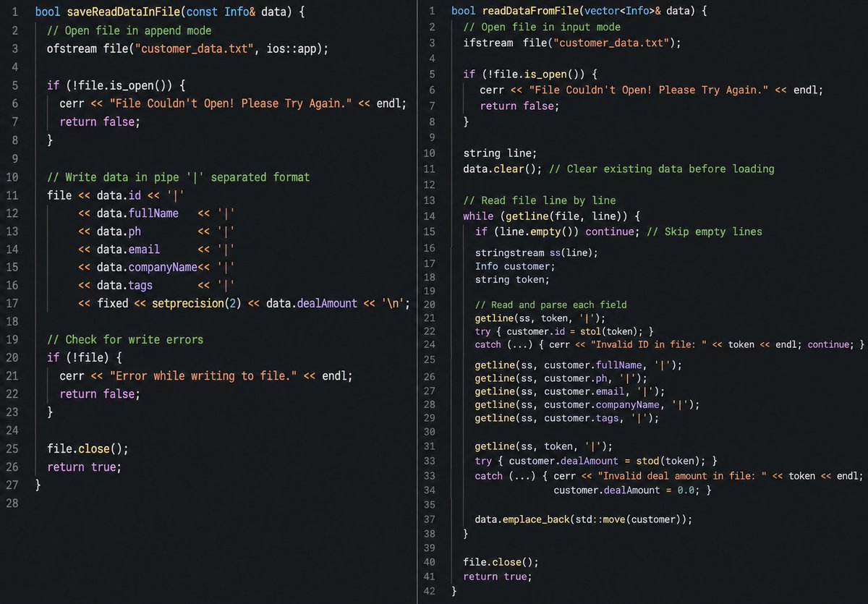Click customer.email in the getline call

[584, 391]
